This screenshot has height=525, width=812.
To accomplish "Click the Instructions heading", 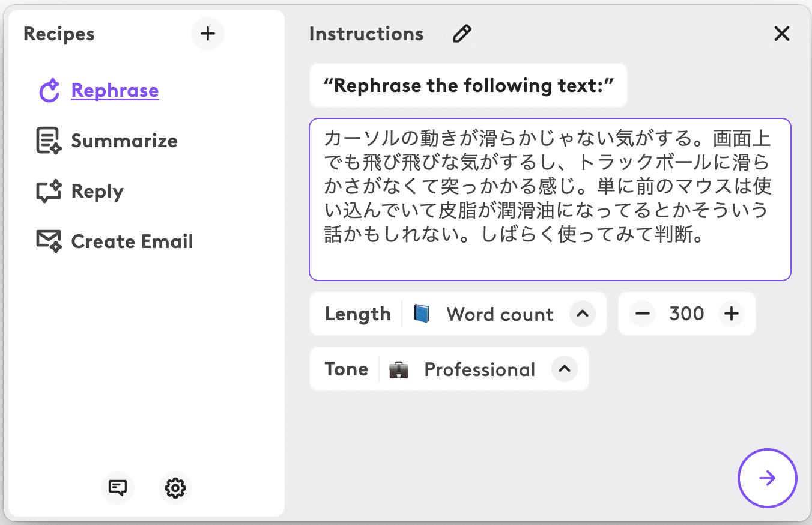I will 366,34.
